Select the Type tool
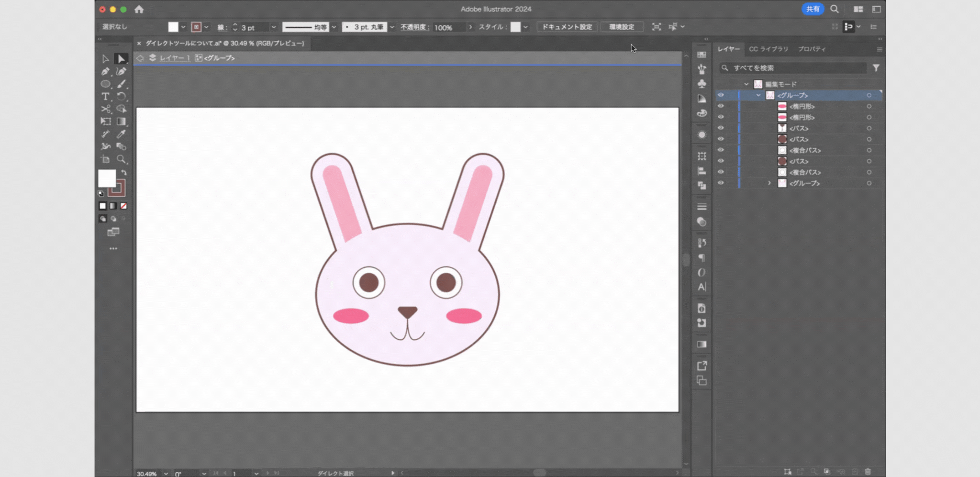Image resolution: width=980 pixels, height=477 pixels. click(x=105, y=96)
